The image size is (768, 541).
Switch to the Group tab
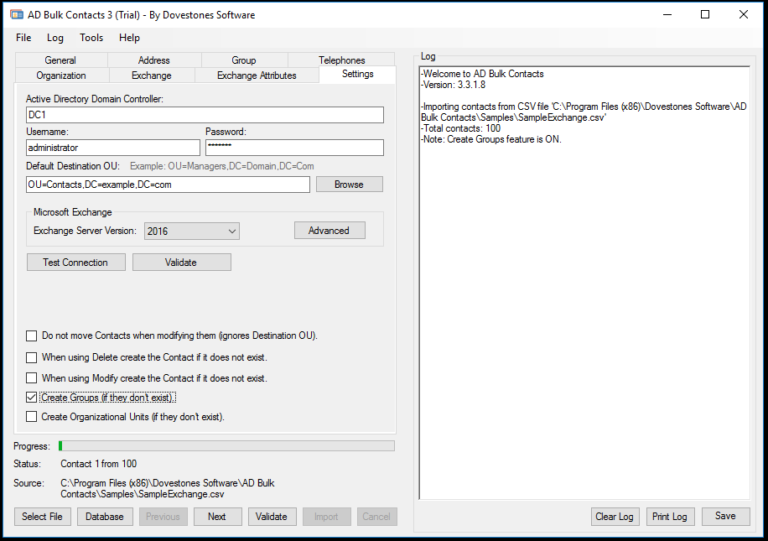click(x=244, y=60)
